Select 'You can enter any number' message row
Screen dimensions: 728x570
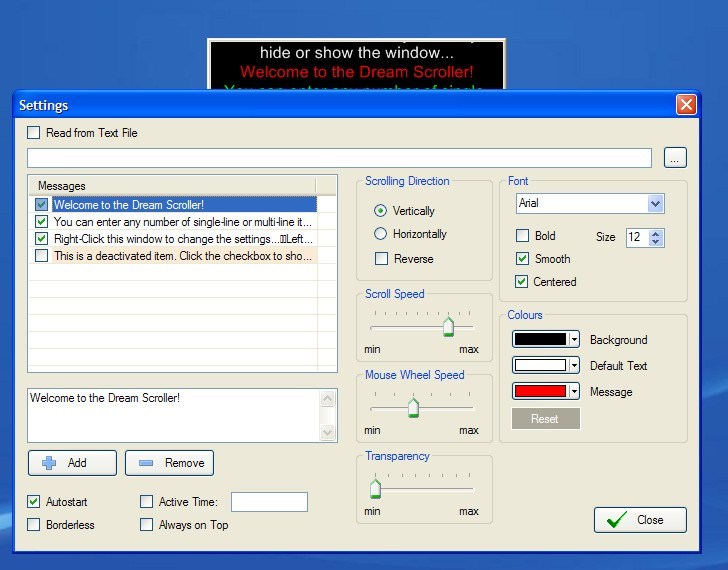[182, 222]
